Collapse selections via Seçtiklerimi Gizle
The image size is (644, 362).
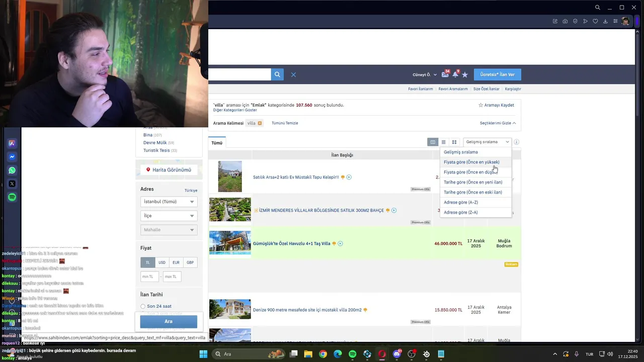498,123
